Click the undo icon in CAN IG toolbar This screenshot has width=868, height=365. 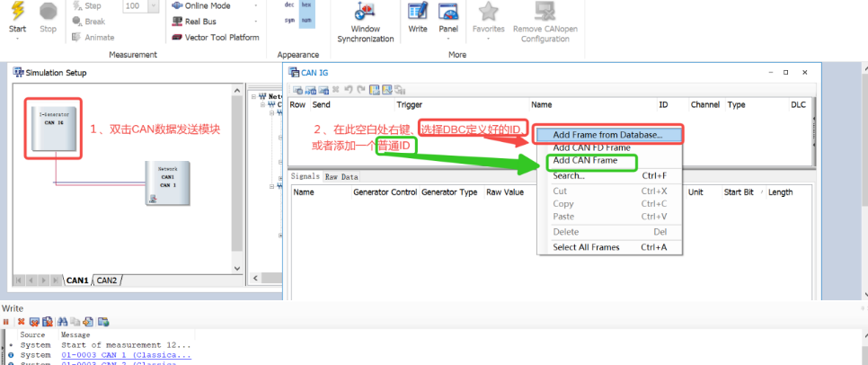click(349, 90)
